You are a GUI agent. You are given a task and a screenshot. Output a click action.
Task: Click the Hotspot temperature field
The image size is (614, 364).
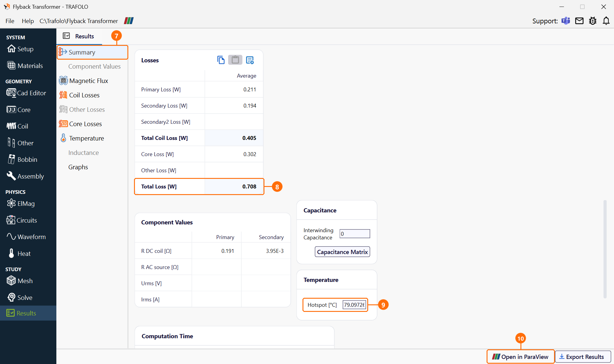coord(354,305)
